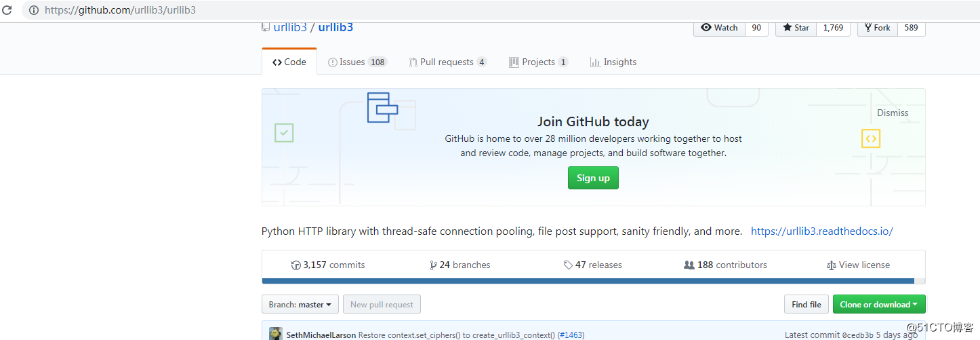View the 90 watchers count
Viewport: 980px width, 340px height.
click(756, 28)
